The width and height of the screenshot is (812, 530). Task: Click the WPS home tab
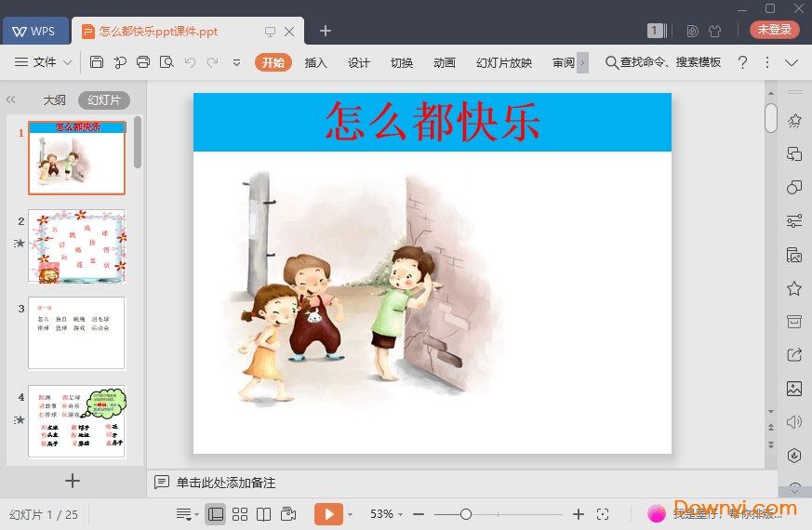[x=35, y=31]
